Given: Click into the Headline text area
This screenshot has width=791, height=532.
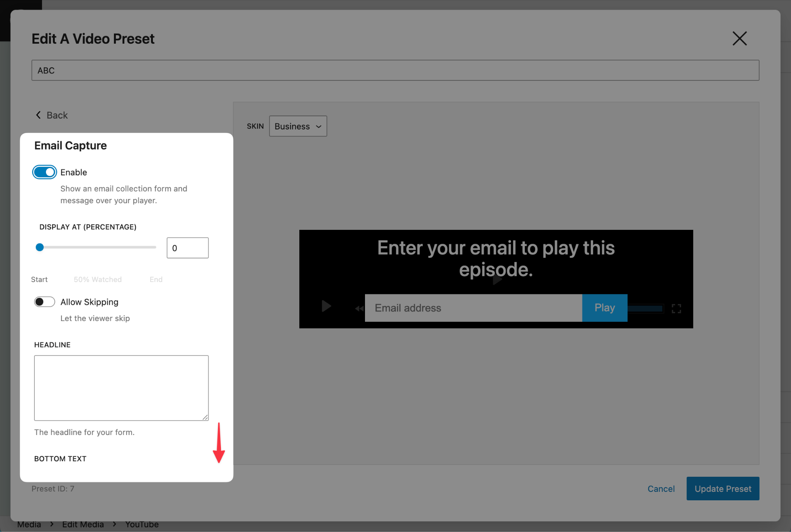Looking at the screenshot, I should point(121,388).
